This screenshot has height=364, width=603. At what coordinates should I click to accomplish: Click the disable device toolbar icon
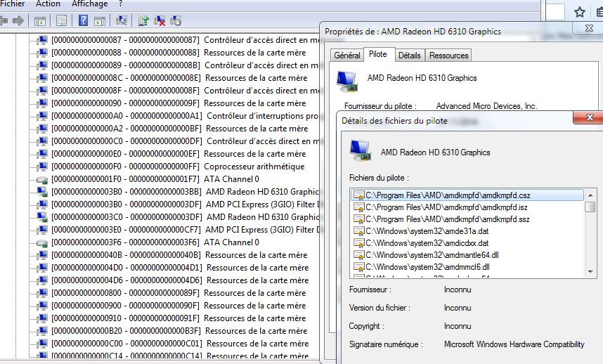pos(176,21)
